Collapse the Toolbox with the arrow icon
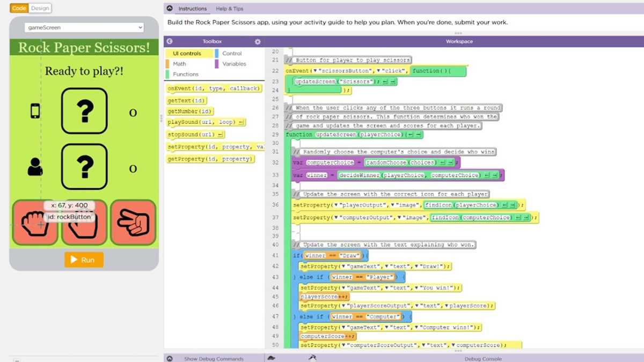 point(170,41)
